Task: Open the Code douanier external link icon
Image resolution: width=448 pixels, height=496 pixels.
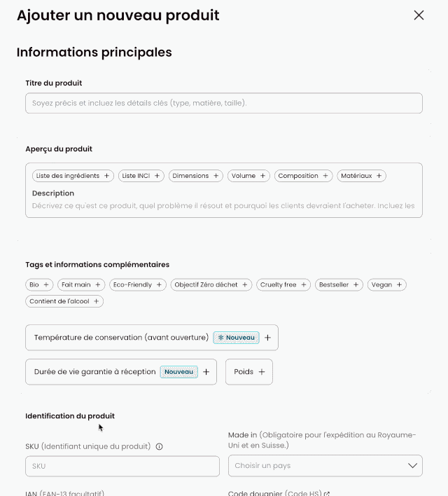Action: click(327, 493)
